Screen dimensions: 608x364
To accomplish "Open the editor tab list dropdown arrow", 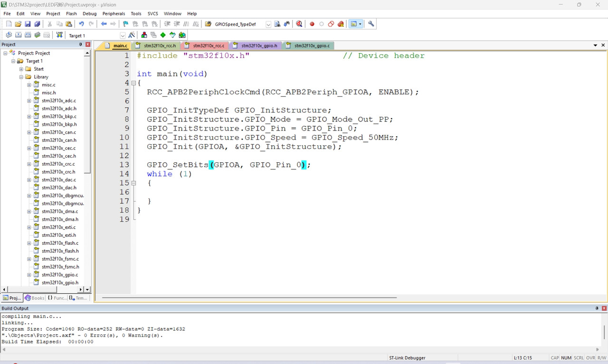I will [595, 45].
